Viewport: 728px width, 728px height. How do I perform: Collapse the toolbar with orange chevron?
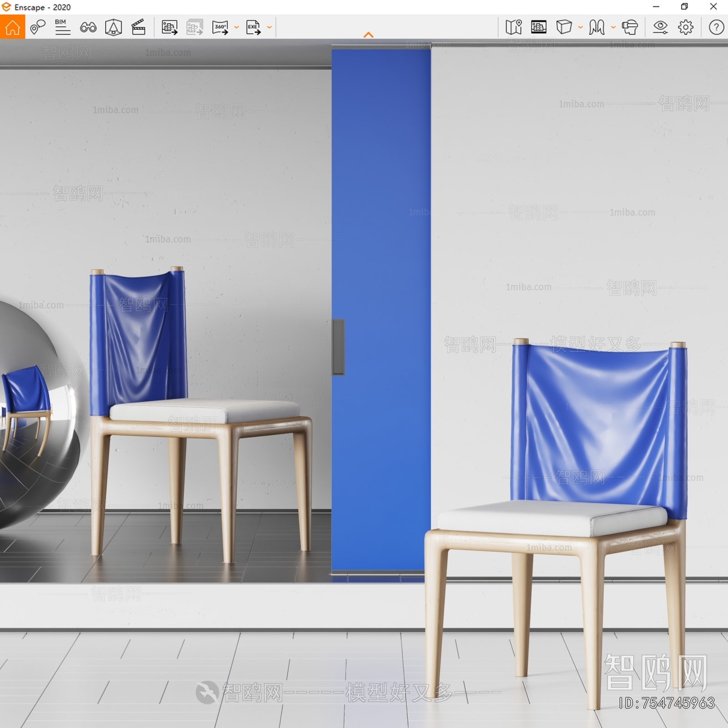(369, 35)
